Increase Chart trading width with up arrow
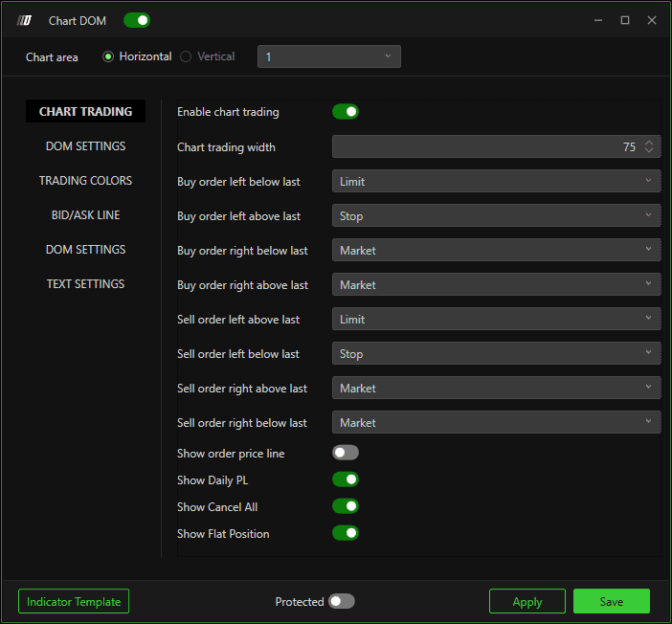This screenshot has height=624, width=672. [649, 143]
